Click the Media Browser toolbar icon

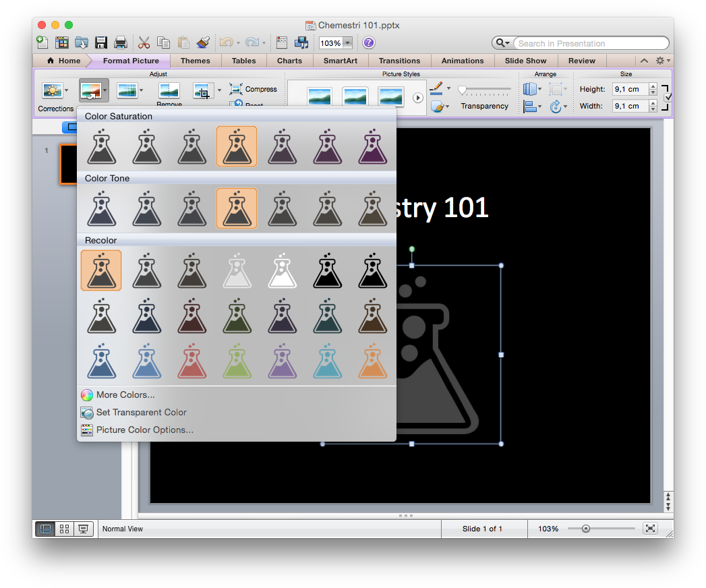pos(301,42)
